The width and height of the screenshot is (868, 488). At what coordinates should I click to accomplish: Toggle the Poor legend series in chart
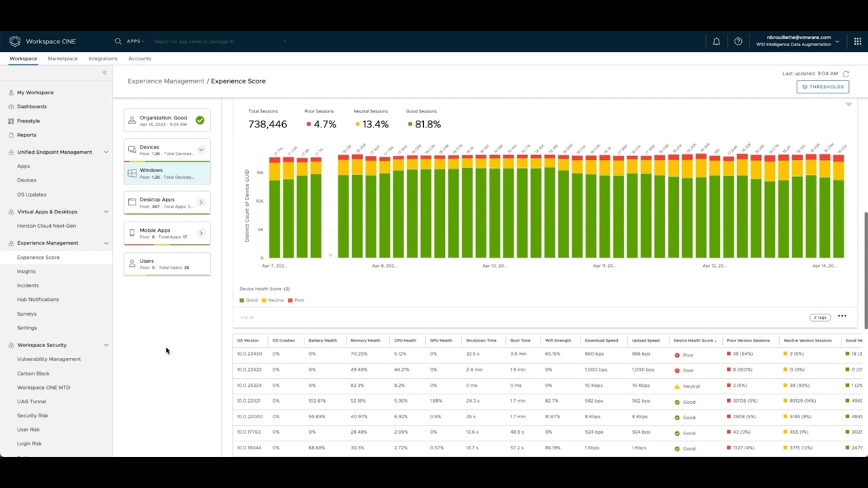coord(296,300)
